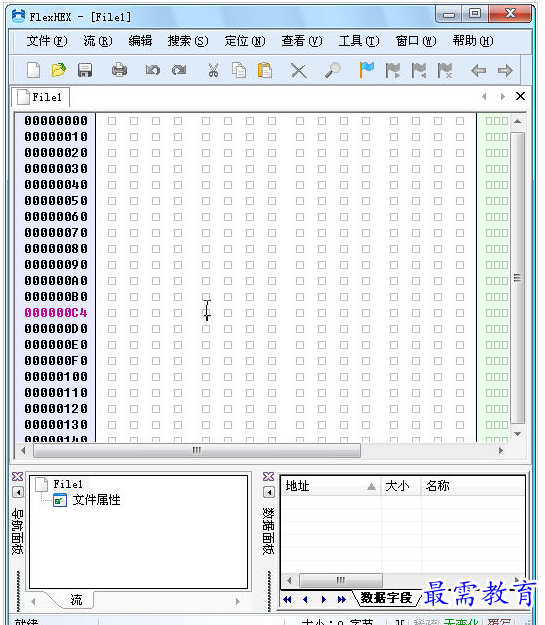The image size is (545, 625).
Task: Toggle bookmark with blue flag icon
Action: [366, 70]
